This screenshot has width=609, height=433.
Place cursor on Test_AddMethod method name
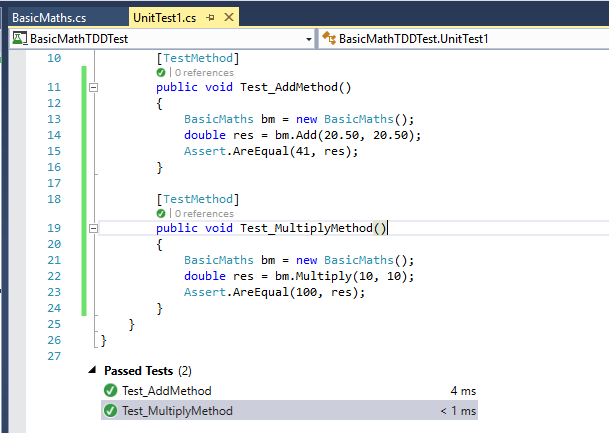coord(289,87)
